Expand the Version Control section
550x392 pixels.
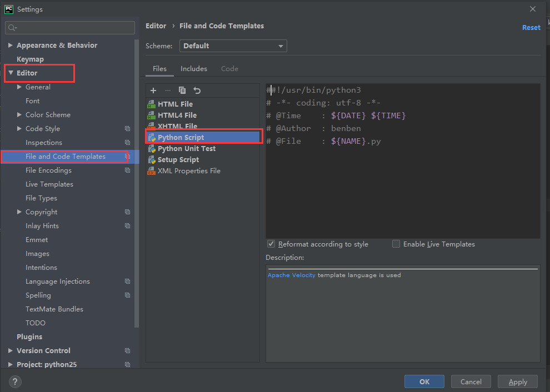point(11,351)
